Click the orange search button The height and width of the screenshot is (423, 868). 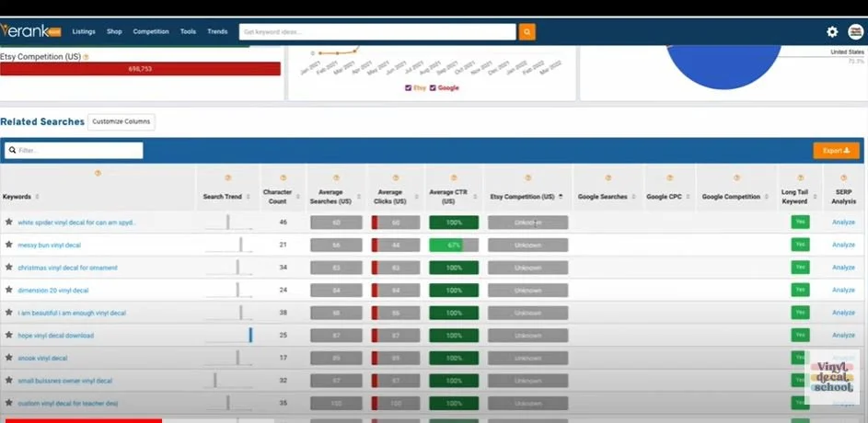[x=527, y=32]
